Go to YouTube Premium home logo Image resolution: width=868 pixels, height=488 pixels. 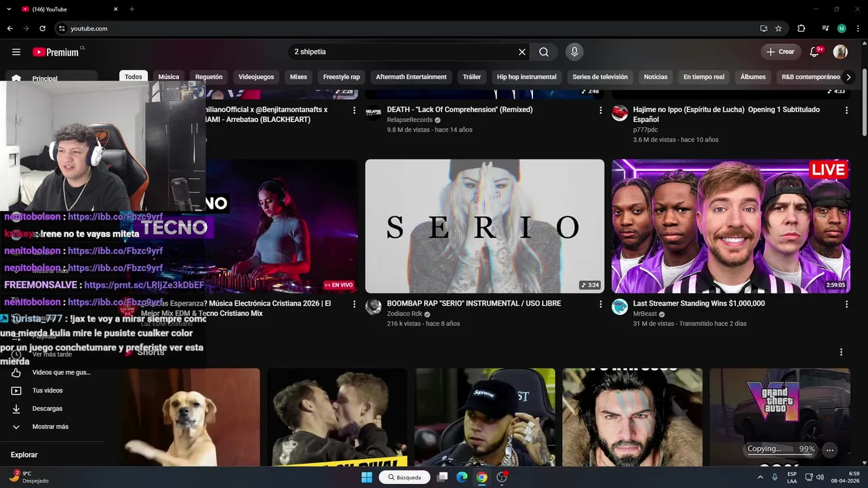[x=56, y=52]
